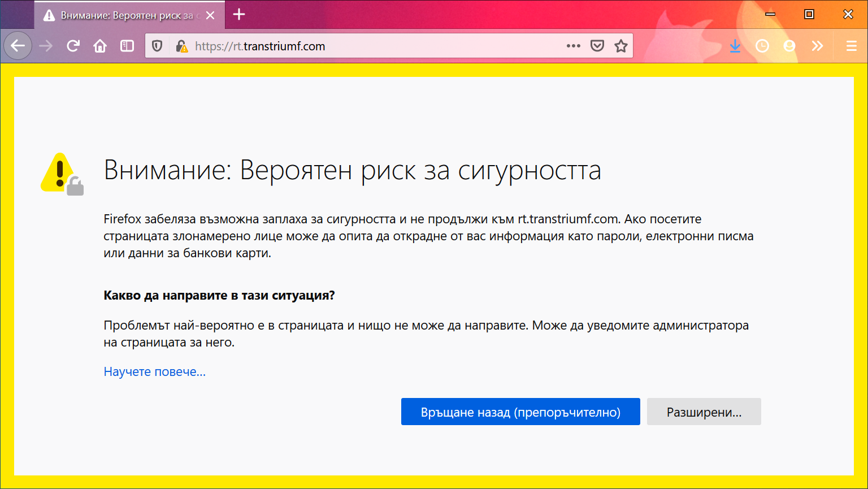Reload the current page
The height and width of the screenshot is (489, 868).
[x=73, y=46]
